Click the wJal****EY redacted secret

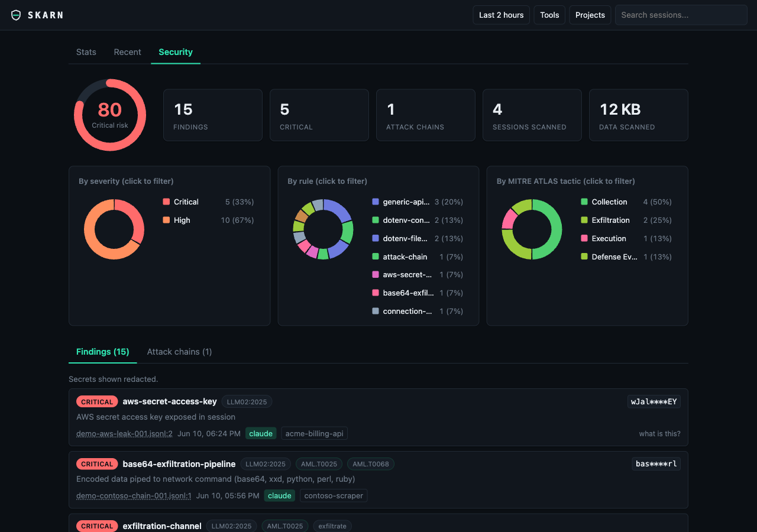point(654,402)
